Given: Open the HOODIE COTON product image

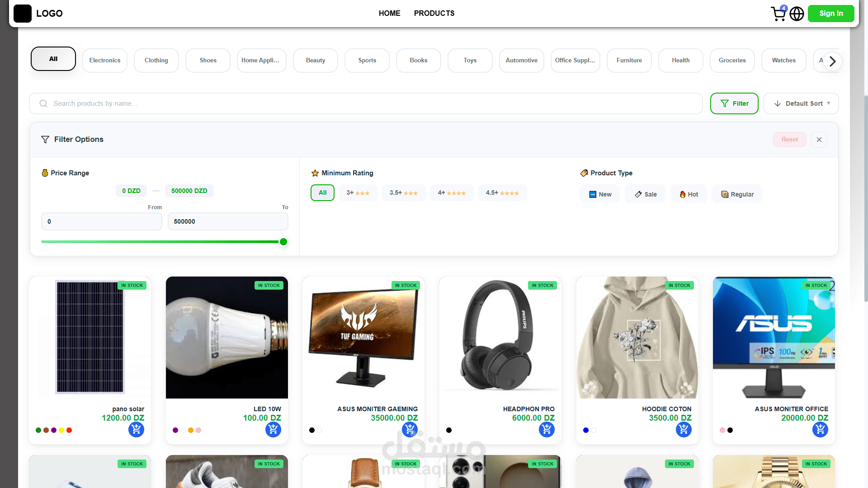Looking at the screenshot, I should pos(637,338).
